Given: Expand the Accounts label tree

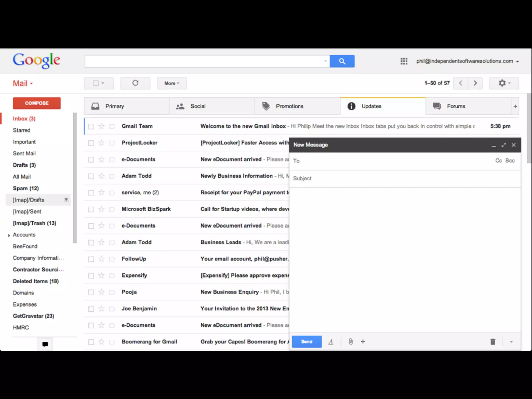Looking at the screenshot, I should (9, 235).
